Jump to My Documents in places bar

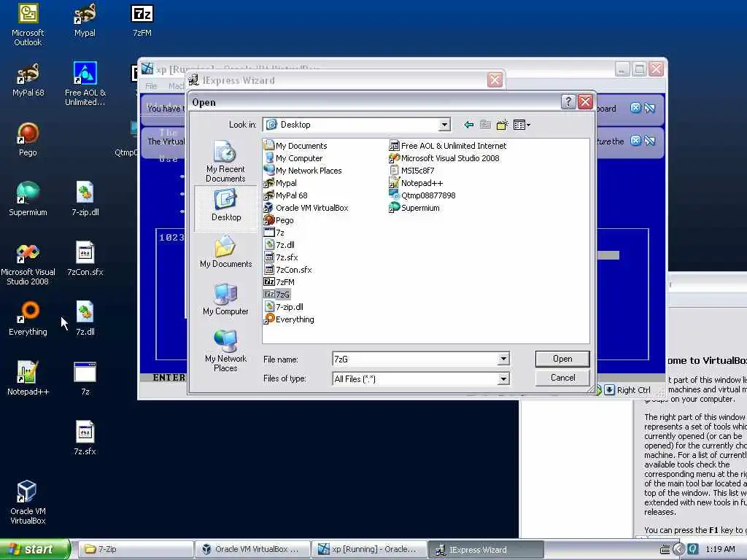[x=225, y=252]
